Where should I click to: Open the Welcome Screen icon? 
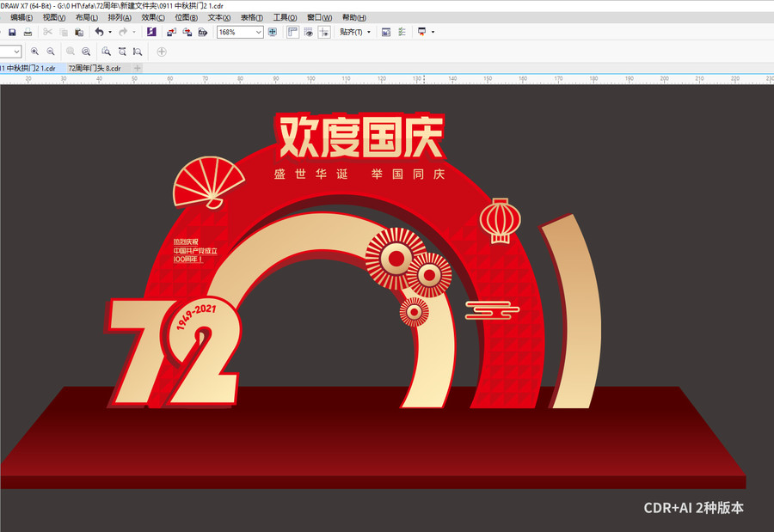click(x=386, y=32)
